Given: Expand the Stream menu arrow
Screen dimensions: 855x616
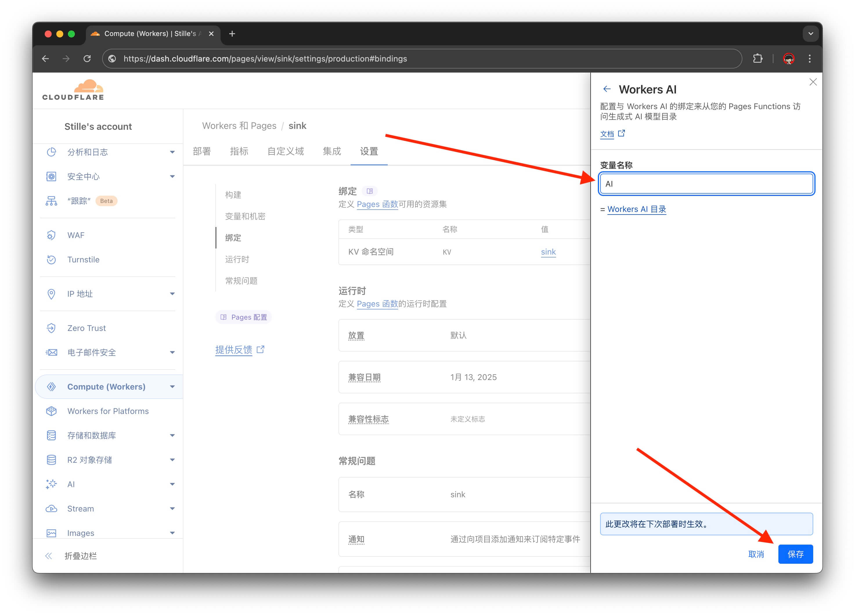Looking at the screenshot, I should (x=172, y=509).
